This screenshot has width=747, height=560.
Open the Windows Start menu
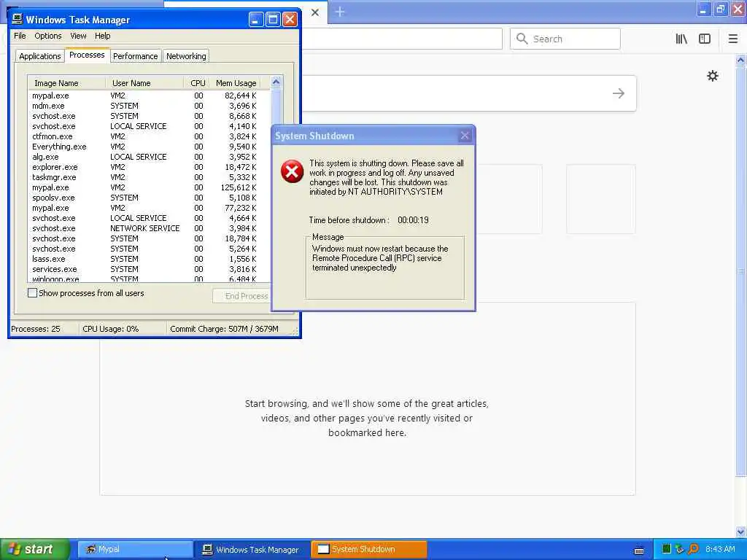point(35,549)
